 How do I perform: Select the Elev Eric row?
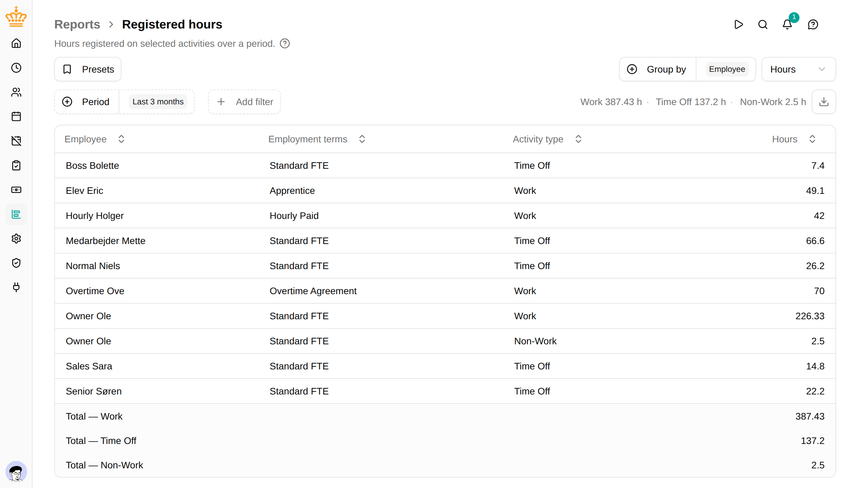click(445, 191)
